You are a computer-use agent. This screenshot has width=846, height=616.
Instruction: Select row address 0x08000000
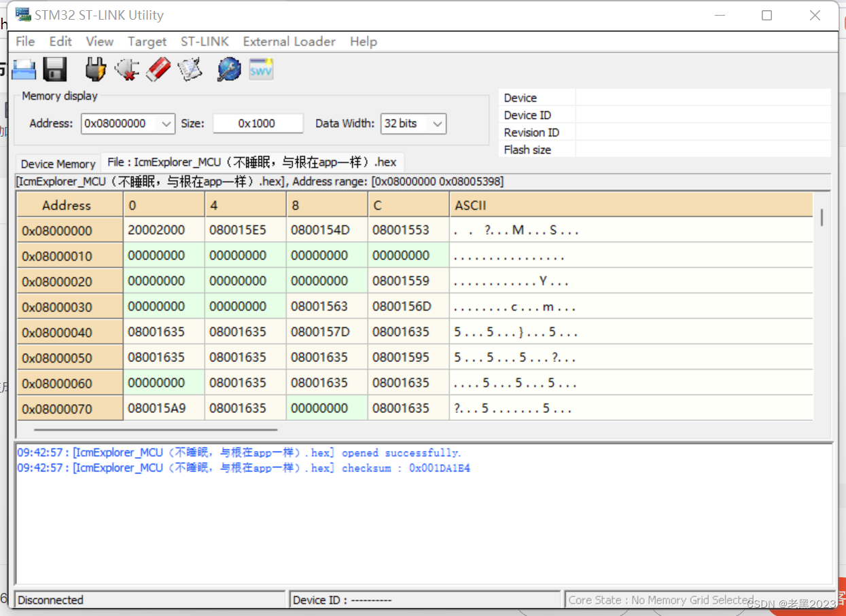pyautogui.click(x=70, y=230)
